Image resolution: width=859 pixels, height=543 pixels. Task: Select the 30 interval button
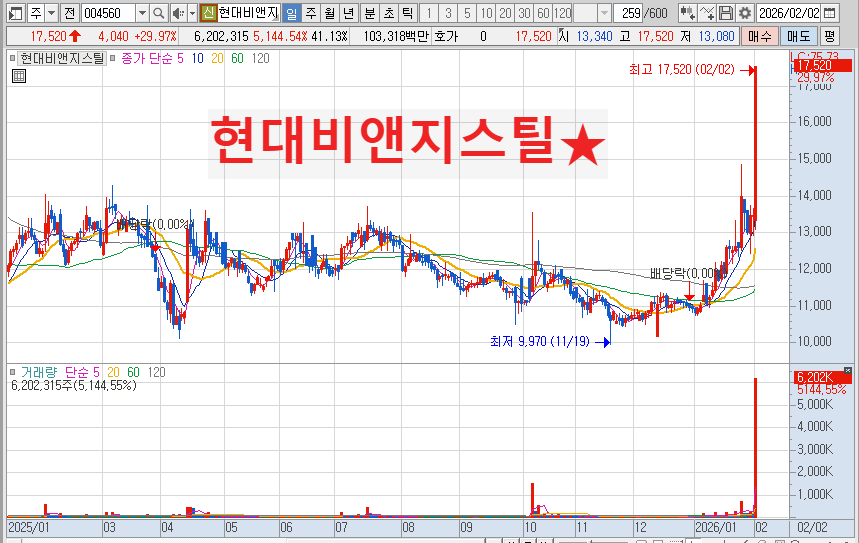(x=524, y=13)
